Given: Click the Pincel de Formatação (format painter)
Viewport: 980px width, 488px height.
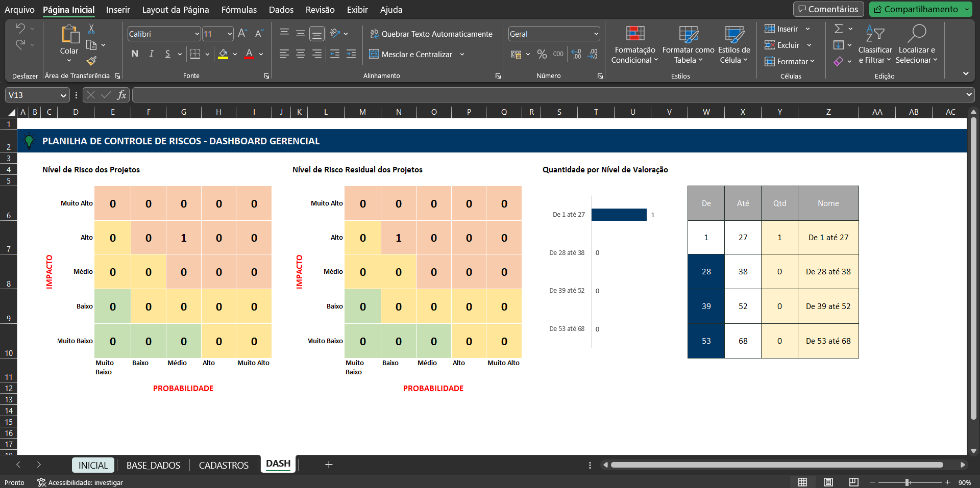Looking at the screenshot, I should tap(91, 61).
